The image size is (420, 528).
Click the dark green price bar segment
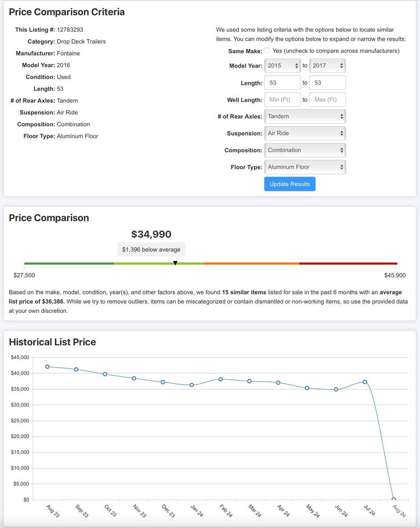(69, 264)
